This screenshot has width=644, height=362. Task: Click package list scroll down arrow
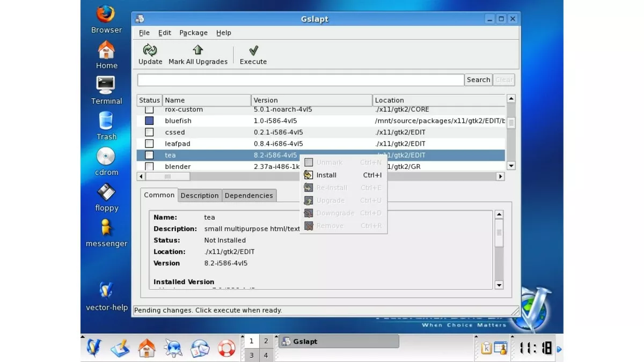(x=511, y=166)
